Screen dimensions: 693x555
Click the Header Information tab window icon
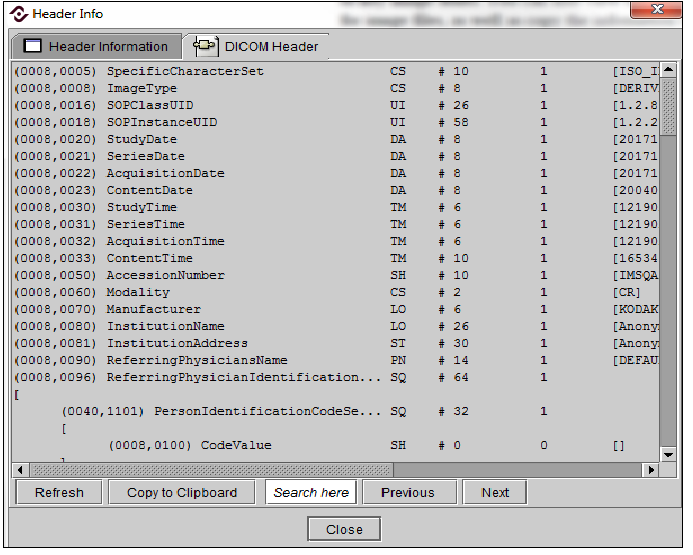coord(32,46)
